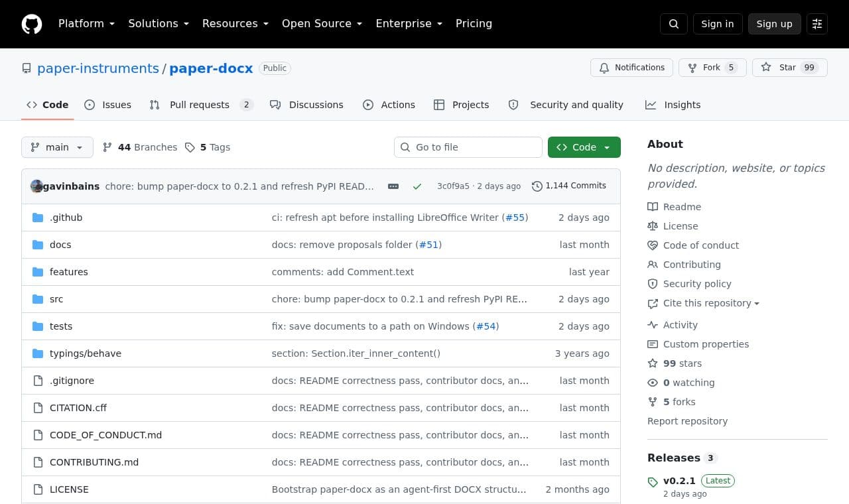Click the history clock icon by 1,144 Commits
849x504 pixels.
tap(537, 186)
